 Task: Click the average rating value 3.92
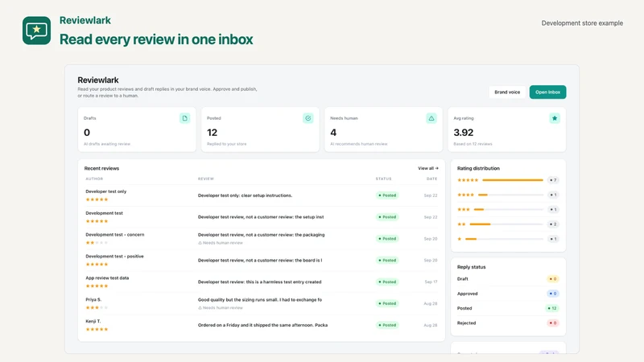pyautogui.click(x=464, y=133)
